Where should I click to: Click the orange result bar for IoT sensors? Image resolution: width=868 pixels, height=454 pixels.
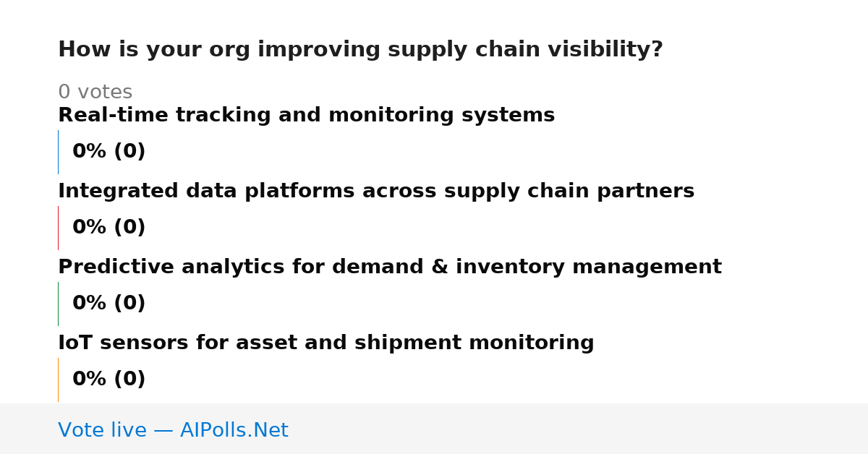58,380
